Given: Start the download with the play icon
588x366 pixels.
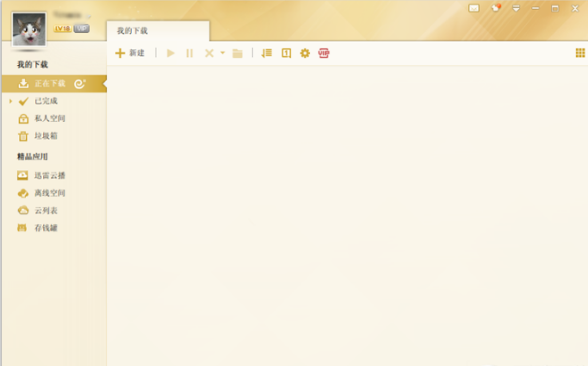Looking at the screenshot, I should pos(171,53).
